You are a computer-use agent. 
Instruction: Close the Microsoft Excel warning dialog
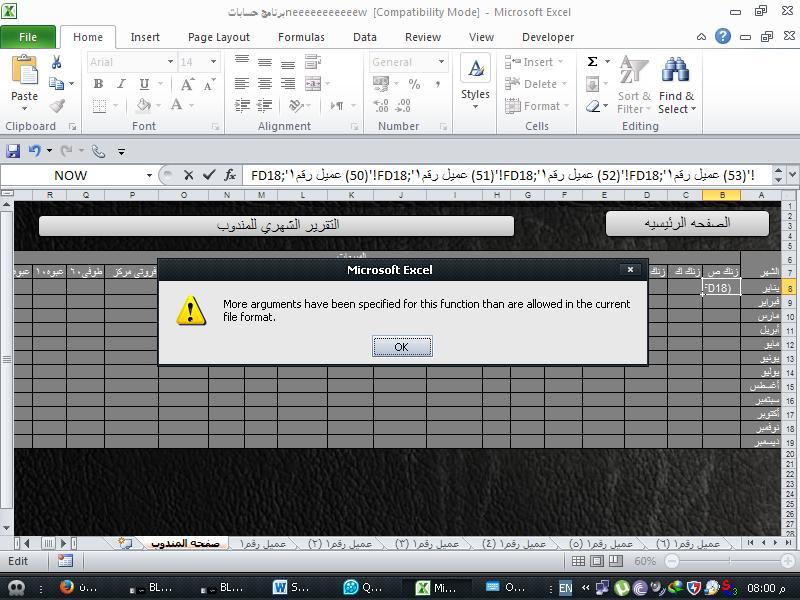pyautogui.click(x=631, y=269)
